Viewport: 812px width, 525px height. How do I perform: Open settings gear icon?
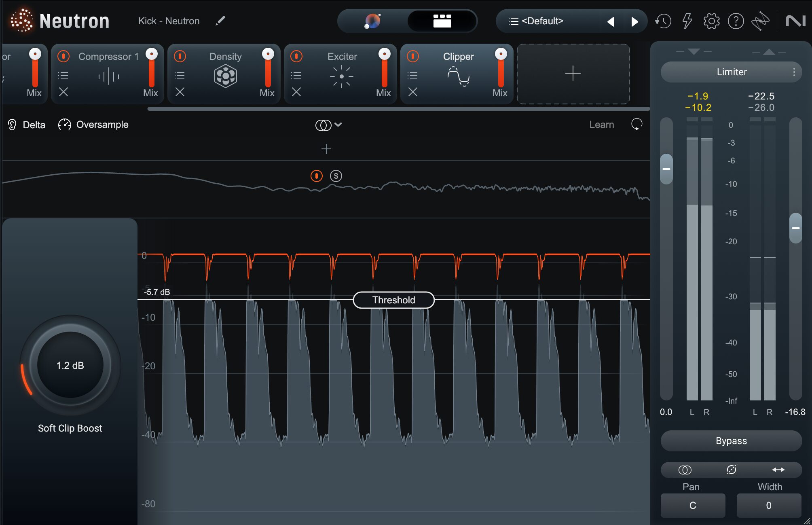coord(711,21)
